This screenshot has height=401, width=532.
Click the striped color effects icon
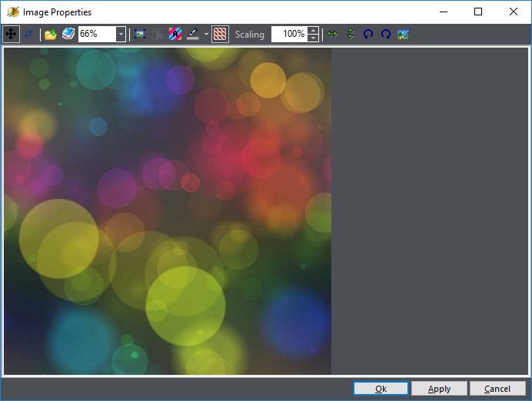pyautogui.click(x=175, y=34)
